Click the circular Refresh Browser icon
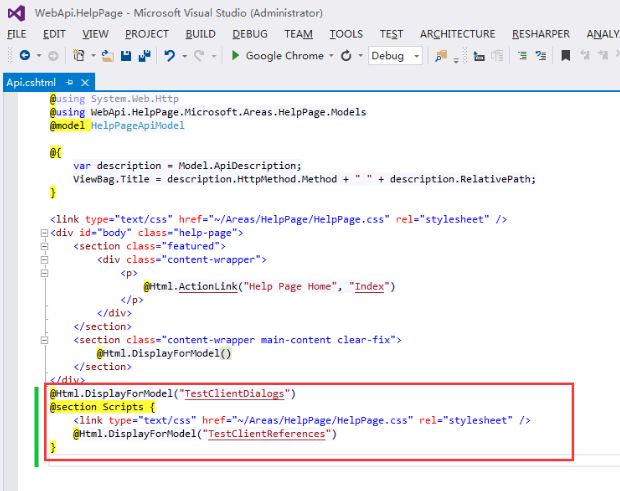 point(346,56)
